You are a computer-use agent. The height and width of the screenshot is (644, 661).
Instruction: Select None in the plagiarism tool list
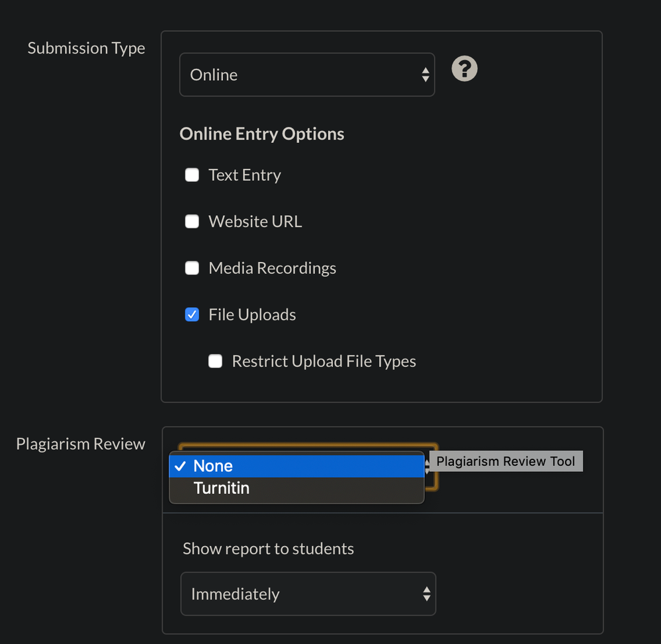point(296,466)
